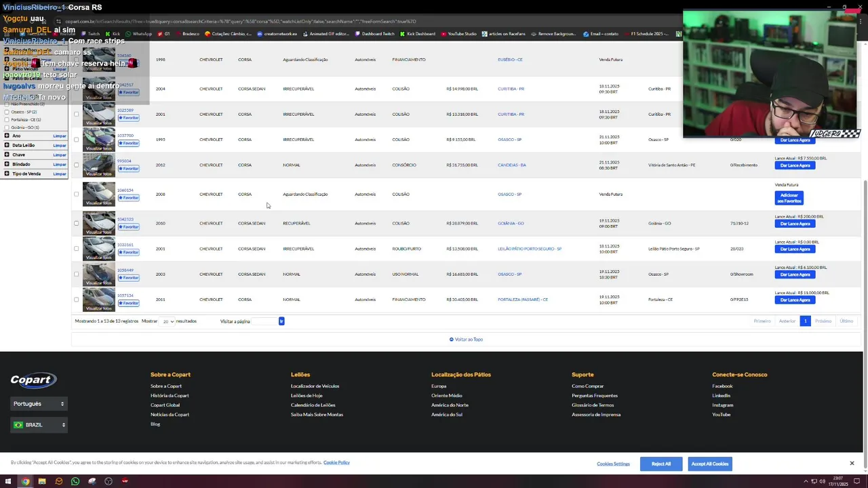This screenshot has width=868, height=488.
Task: Open the Dashboard Twitch bookmark
Action: tap(375, 34)
